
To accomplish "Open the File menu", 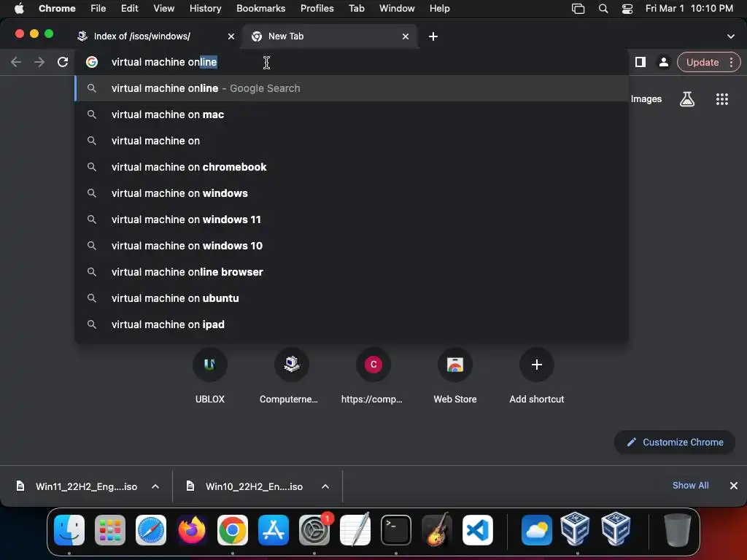I will (x=98, y=8).
